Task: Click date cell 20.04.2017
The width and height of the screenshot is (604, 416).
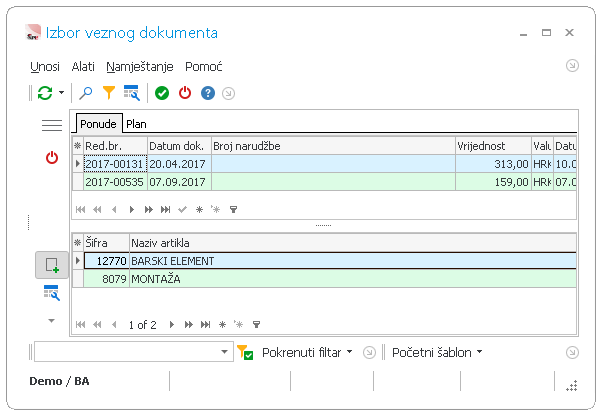Action: pyautogui.click(x=179, y=164)
